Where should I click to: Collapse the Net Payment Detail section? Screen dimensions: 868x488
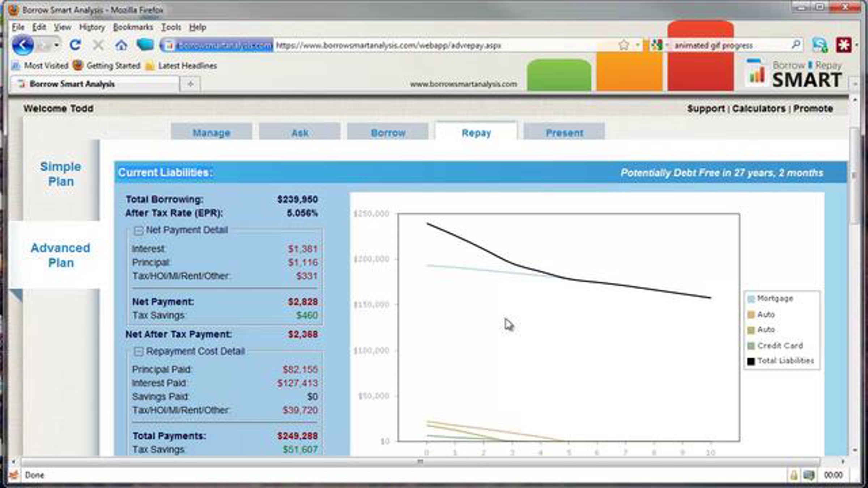(139, 230)
